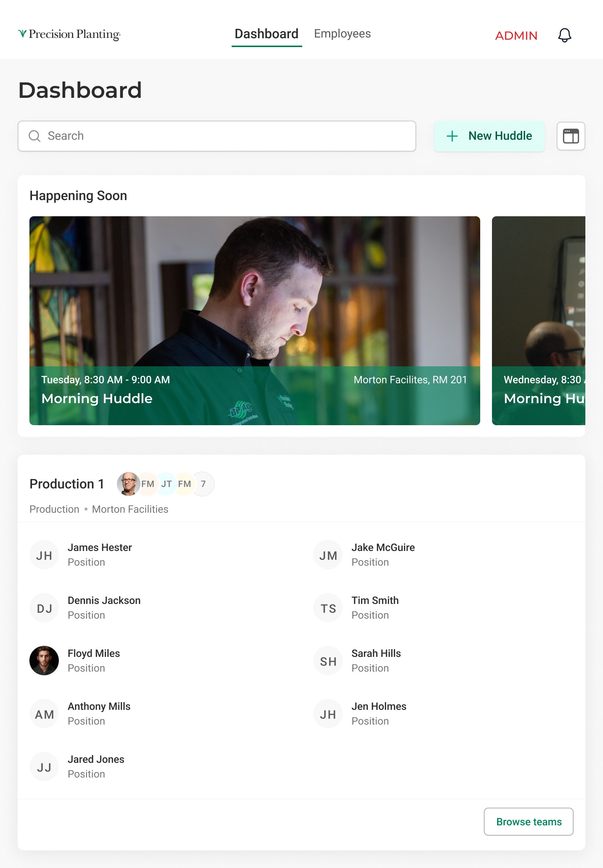
Task: Select the name Dennis Jackson
Action: (104, 601)
